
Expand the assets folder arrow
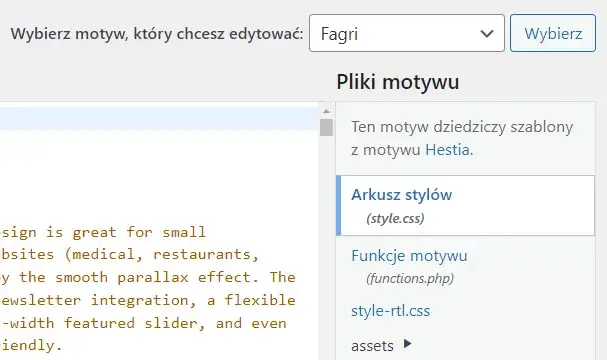407,344
